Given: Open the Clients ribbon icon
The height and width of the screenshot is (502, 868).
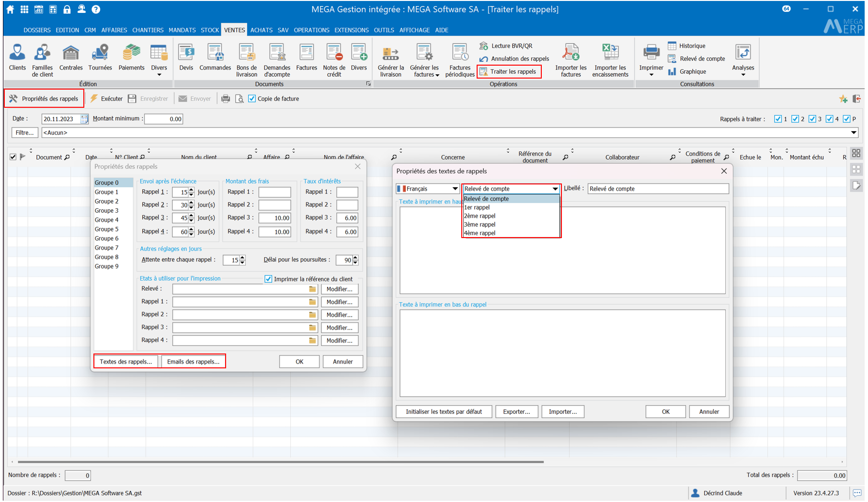Looking at the screenshot, I should coord(17,57).
